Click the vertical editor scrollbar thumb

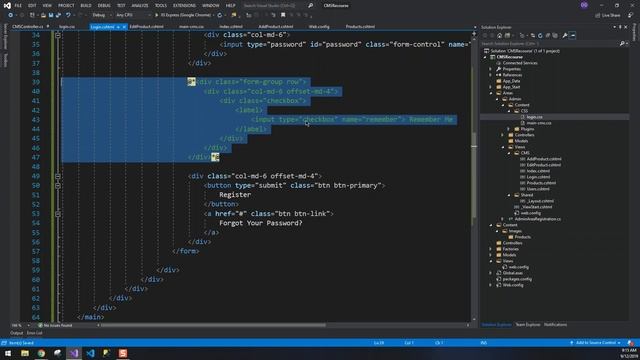click(x=474, y=175)
